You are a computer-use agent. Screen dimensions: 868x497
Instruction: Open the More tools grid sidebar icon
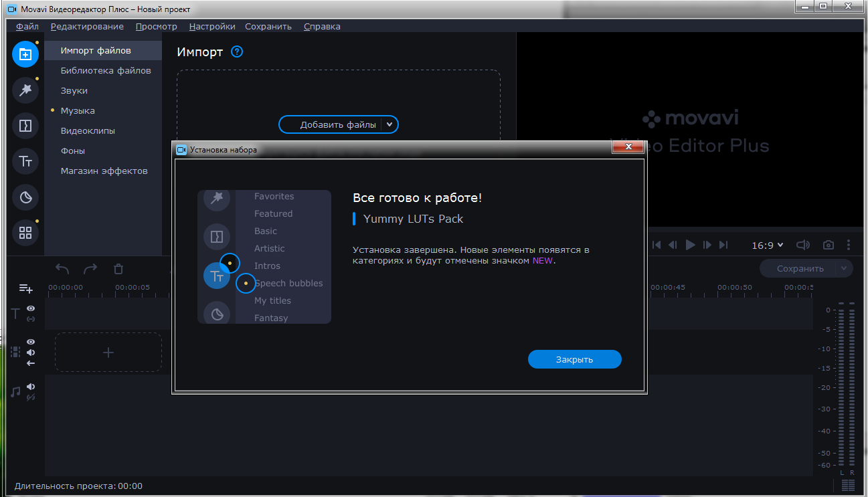click(25, 233)
